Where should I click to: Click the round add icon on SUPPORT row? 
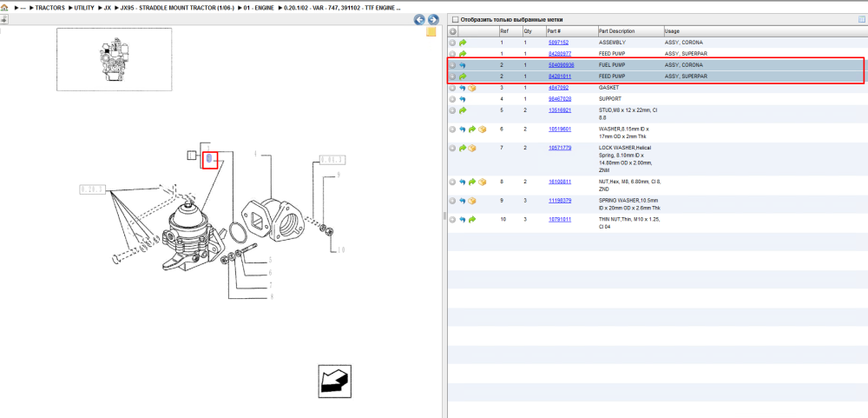point(453,99)
